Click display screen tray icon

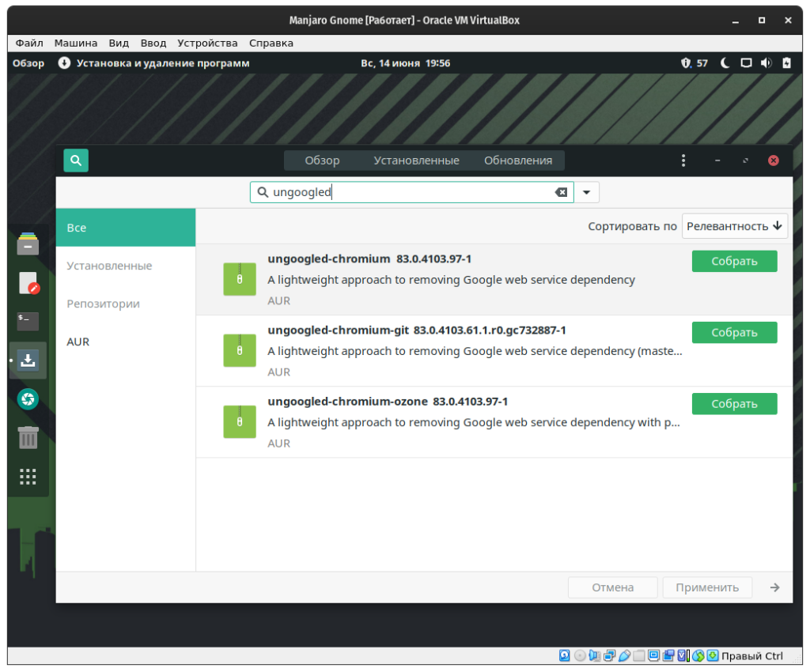pyautogui.click(x=746, y=63)
